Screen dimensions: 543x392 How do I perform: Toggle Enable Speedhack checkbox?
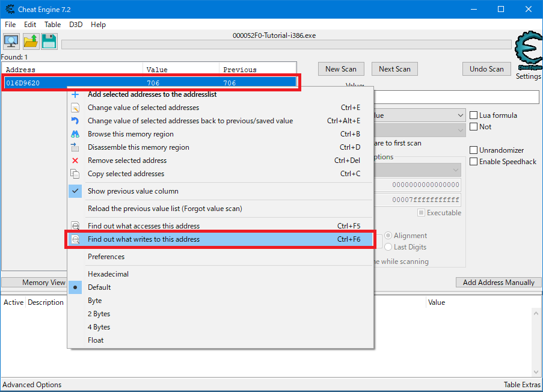(473, 162)
